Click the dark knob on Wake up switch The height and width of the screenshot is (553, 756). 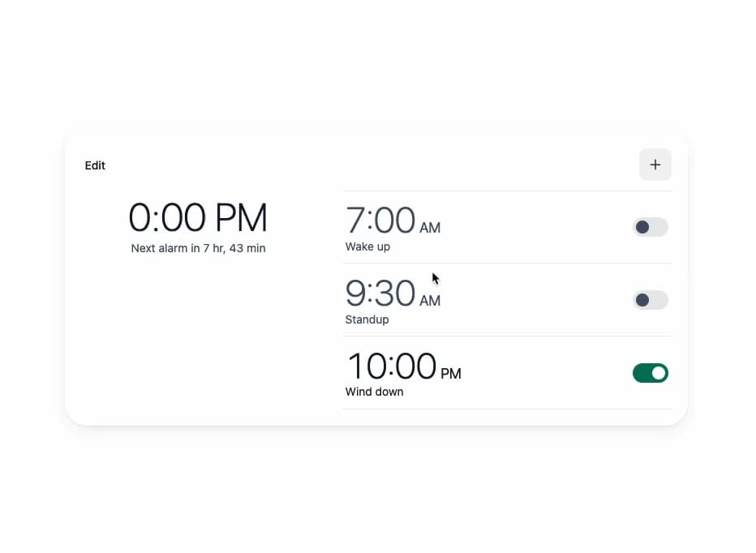pos(642,227)
